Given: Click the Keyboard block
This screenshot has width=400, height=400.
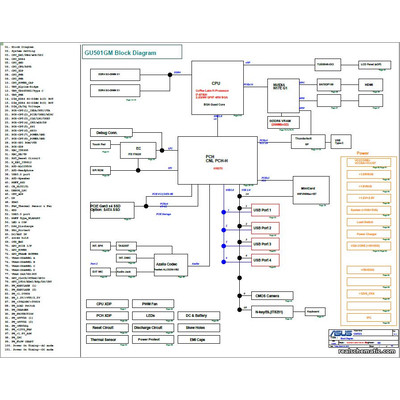Looking at the screenshot, I should tap(315, 312).
